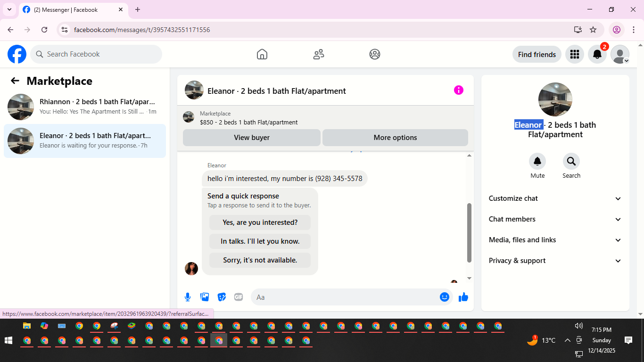Image resolution: width=644 pixels, height=362 pixels.
Task: Click the taskbar volume speaker icon
Action: click(x=579, y=326)
